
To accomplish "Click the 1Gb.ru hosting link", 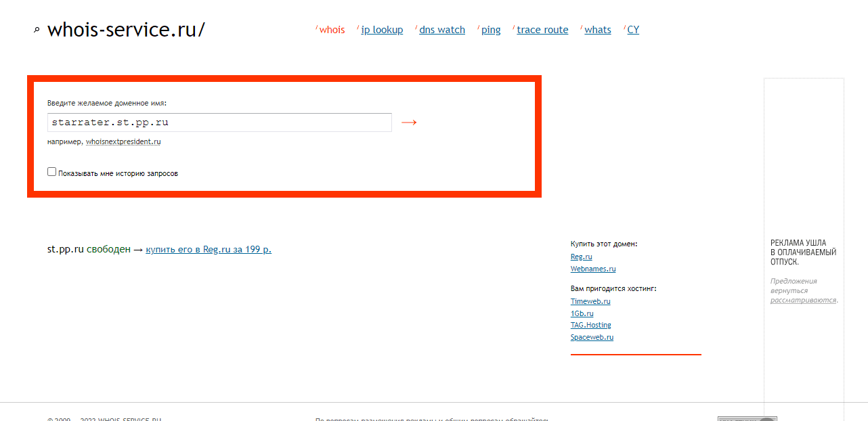I will 582,313.
